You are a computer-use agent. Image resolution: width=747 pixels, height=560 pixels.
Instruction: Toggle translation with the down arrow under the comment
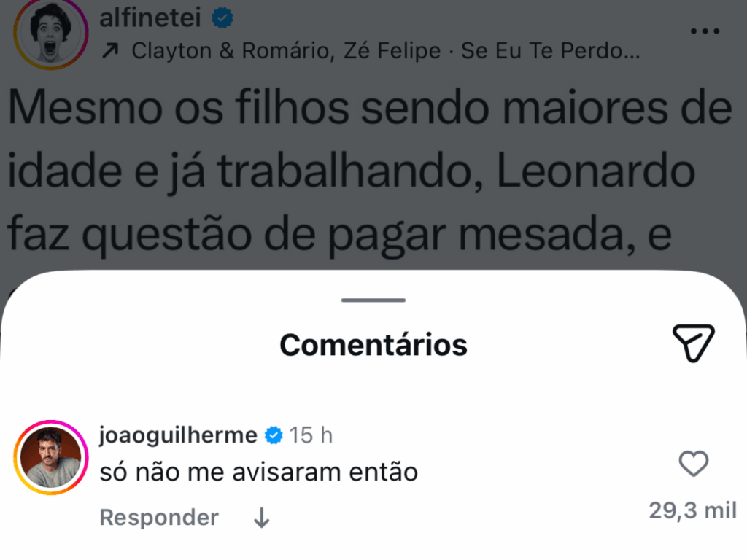[260, 518]
